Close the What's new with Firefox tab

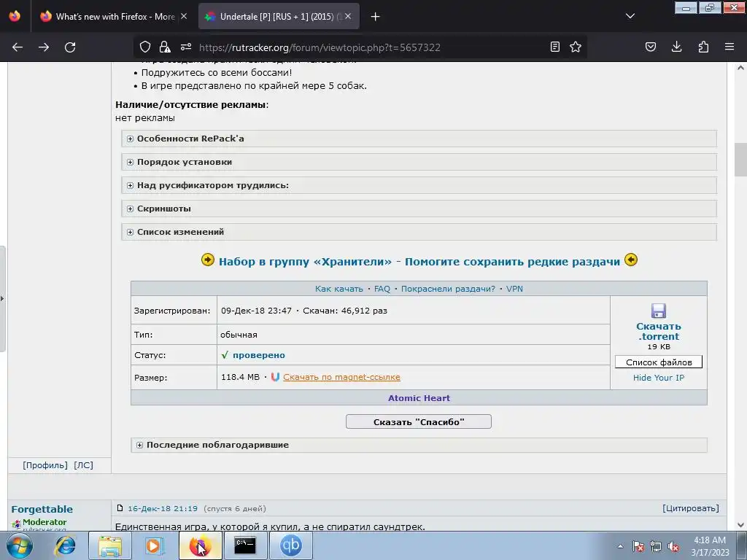(184, 16)
